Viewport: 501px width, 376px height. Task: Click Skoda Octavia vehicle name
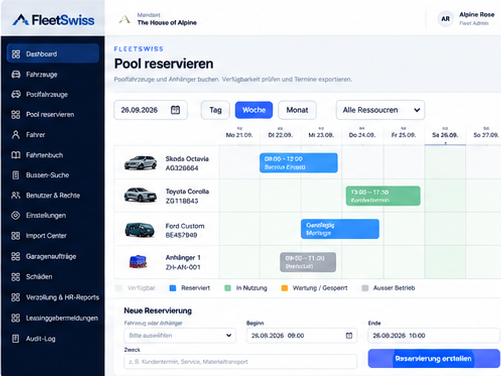tap(187, 159)
